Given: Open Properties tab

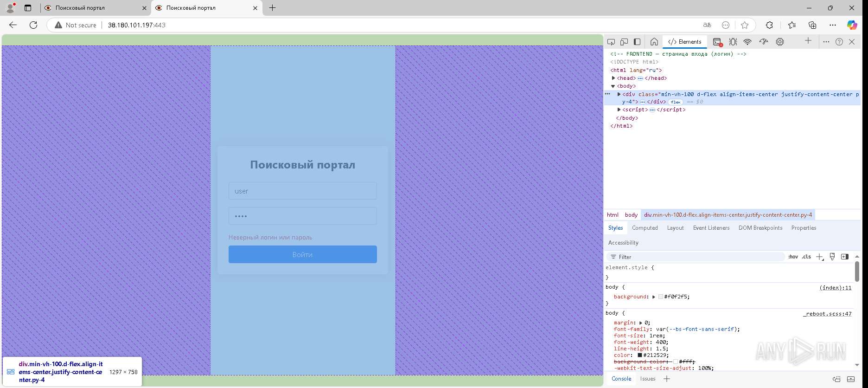Looking at the screenshot, I should (x=804, y=228).
